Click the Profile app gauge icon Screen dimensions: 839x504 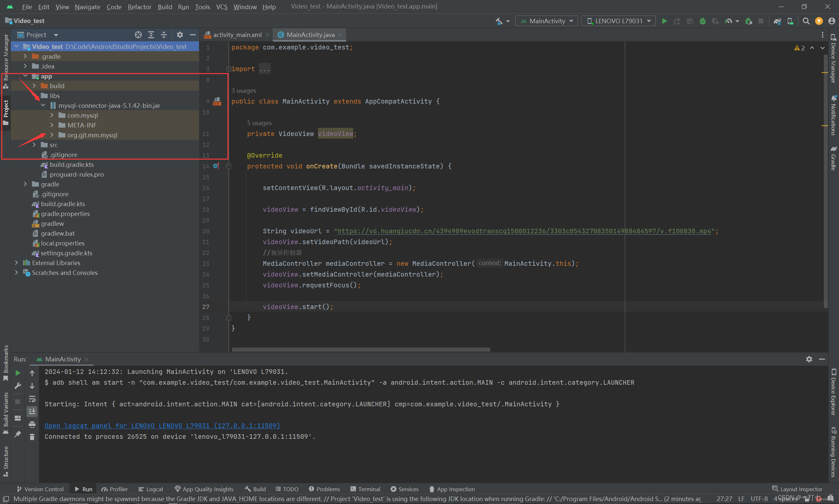(x=728, y=21)
